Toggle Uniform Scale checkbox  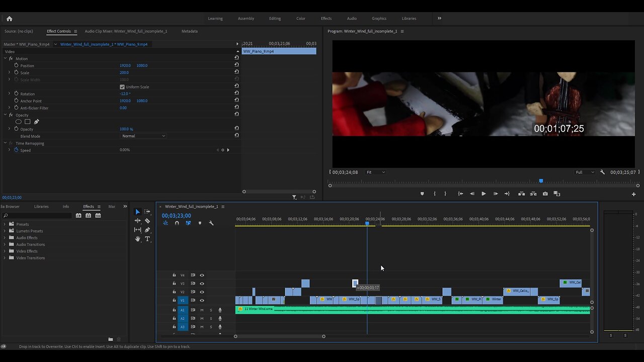click(x=122, y=87)
